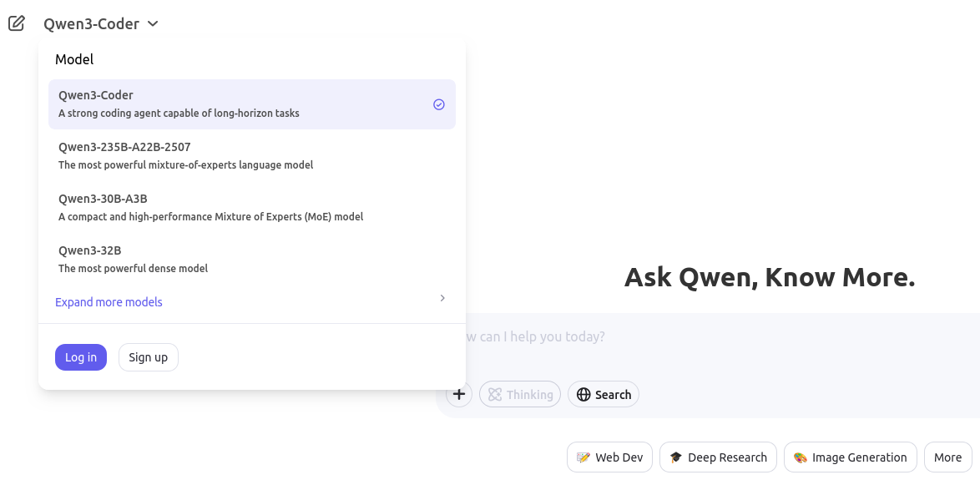The image size is (980, 480).
Task: Pick the Qwen3-30B-A3B model
Action: coord(252,208)
